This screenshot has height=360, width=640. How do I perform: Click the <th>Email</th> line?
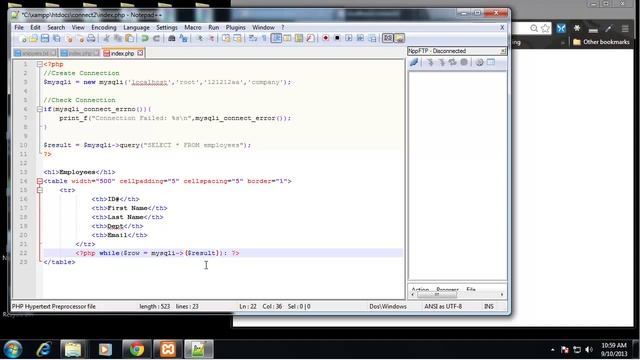pyautogui.click(x=119, y=235)
